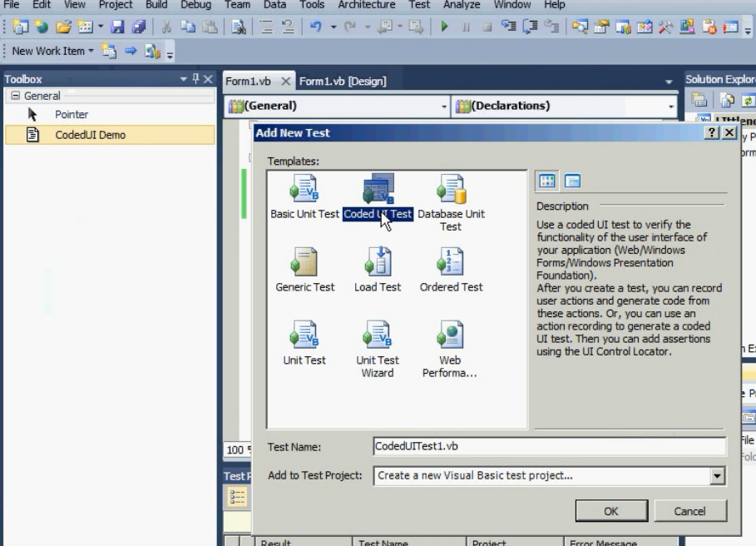Viewport: 756px width, 546px height.
Task: Open the Analyze menu
Action: [462, 5]
